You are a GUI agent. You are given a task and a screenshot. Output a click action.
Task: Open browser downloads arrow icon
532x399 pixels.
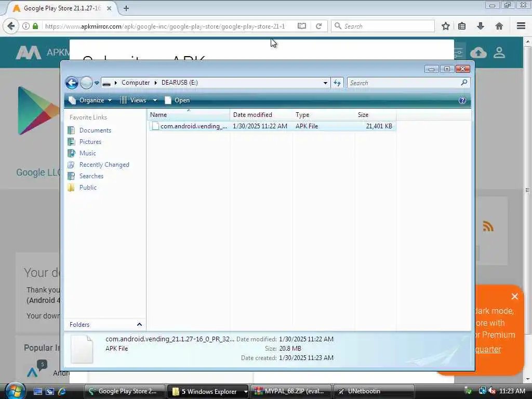(x=481, y=26)
